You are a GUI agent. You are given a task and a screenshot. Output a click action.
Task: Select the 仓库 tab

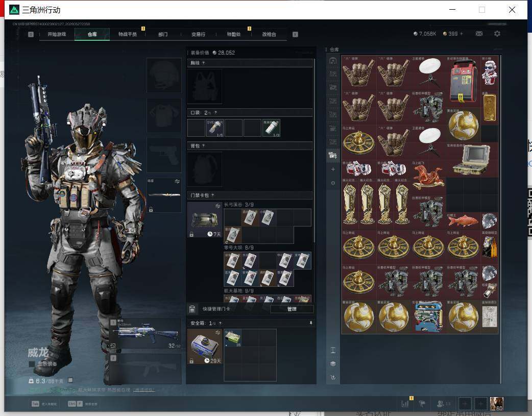[x=92, y=34]
